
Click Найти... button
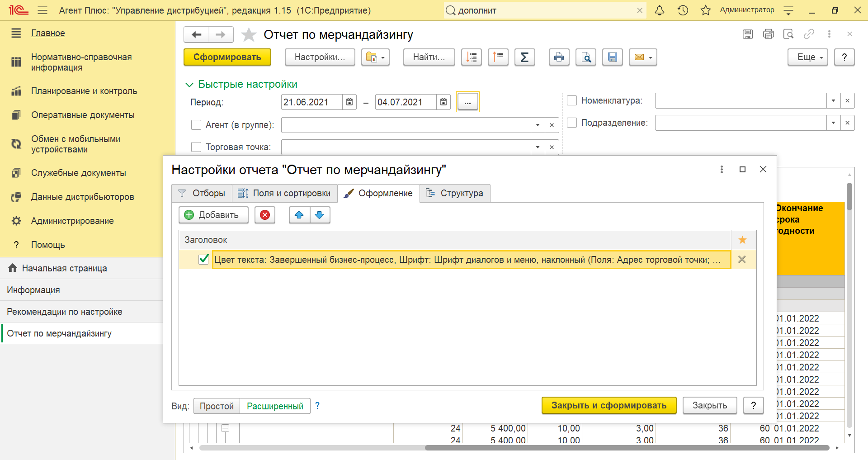coord(429,57)
